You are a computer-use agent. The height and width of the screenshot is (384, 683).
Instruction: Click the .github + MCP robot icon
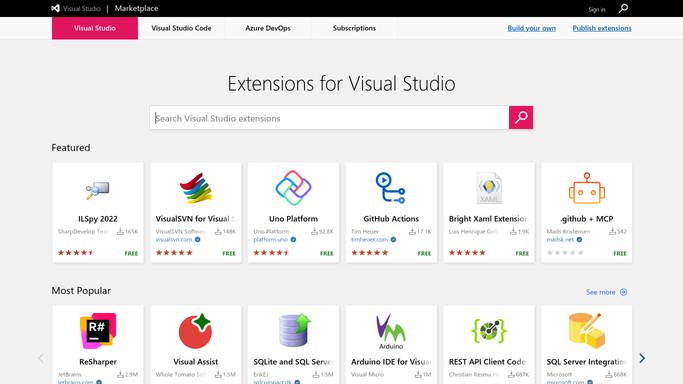point(587,188)
